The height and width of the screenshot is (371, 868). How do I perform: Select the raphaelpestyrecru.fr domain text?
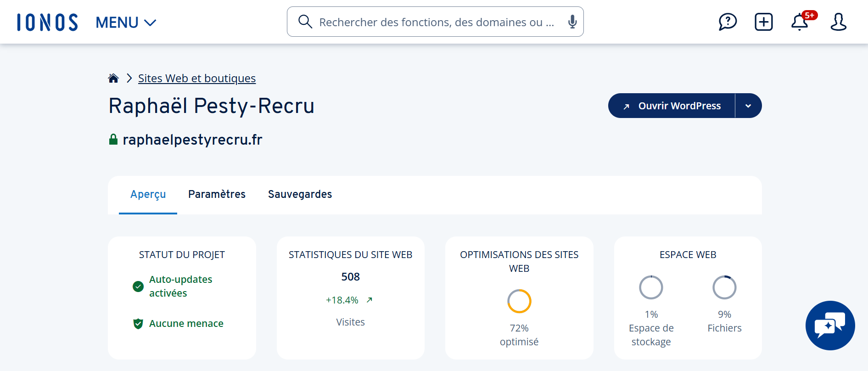[192, 140]
